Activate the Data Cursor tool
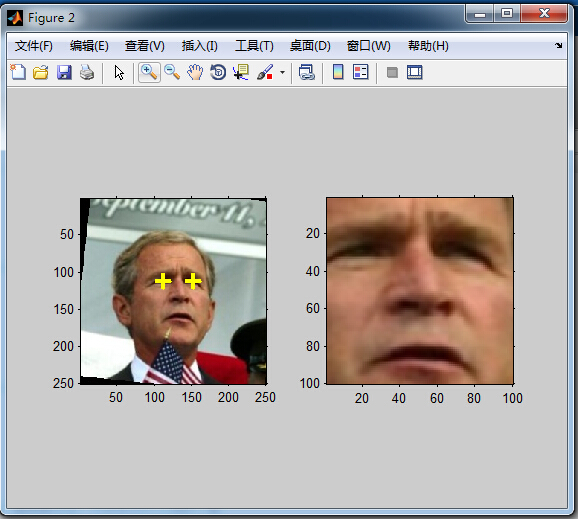 pos(241,72)
